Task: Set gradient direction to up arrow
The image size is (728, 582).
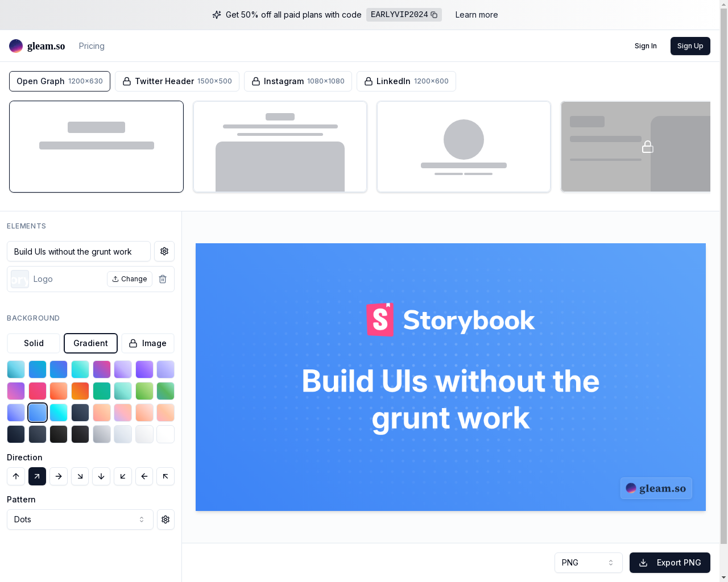Action: pyautogui.click(x=16, y=476)
